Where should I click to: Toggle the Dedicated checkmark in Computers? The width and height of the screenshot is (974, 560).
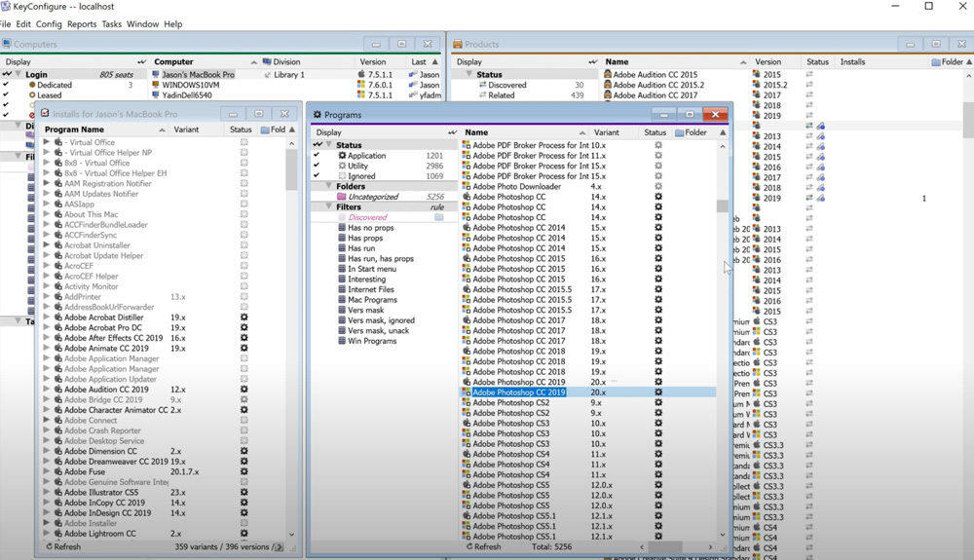[x=6, y=85]
